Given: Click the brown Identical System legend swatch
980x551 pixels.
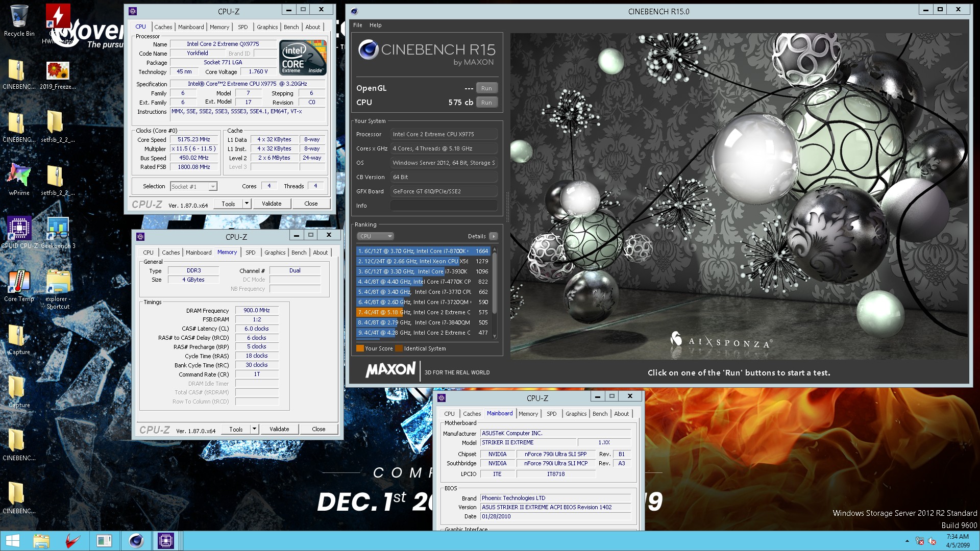Looking at the screenshot, I should (x=399, y=348).
